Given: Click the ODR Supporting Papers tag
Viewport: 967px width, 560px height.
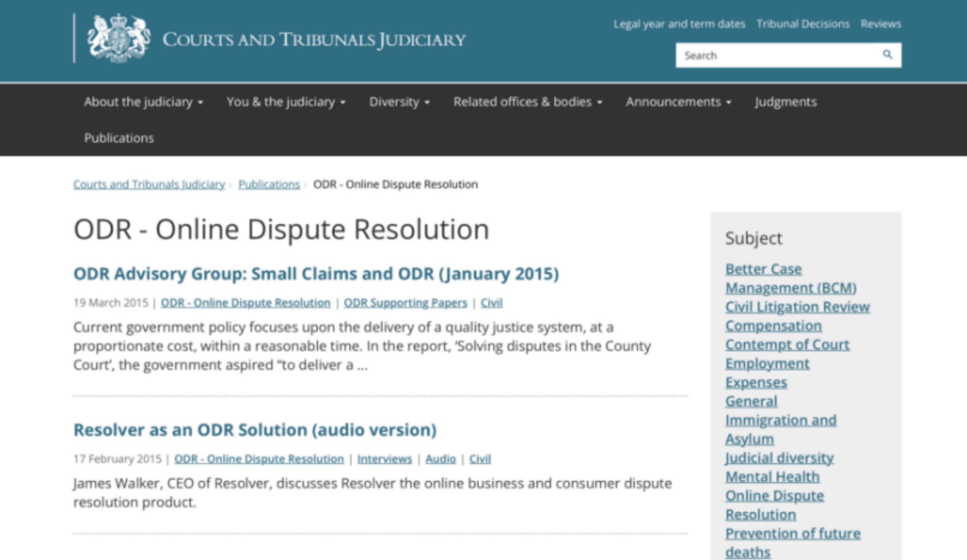Looking at the screenshot, I should pos(405,303).
